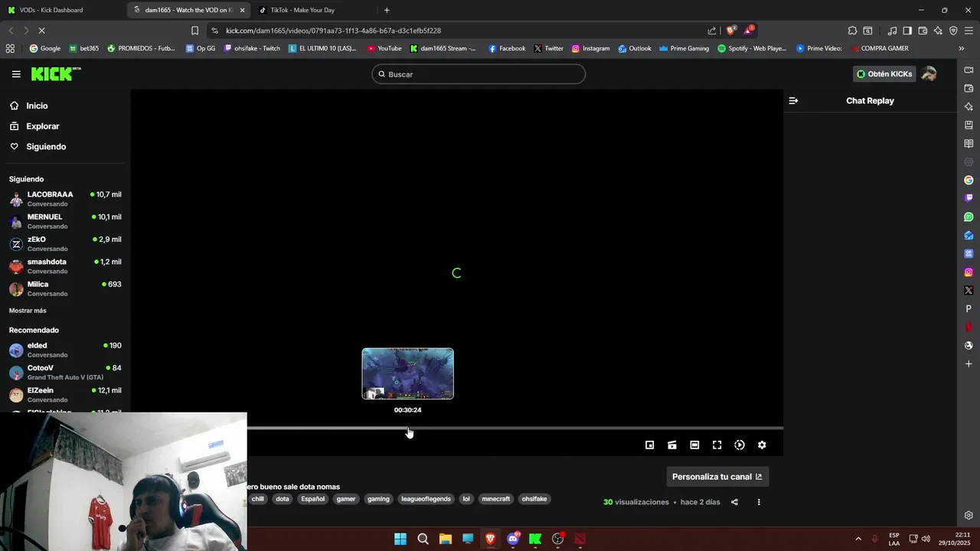The image size is (980, 551).
Task: Open the three-dot video options menu
Action: tap(759, 502)
